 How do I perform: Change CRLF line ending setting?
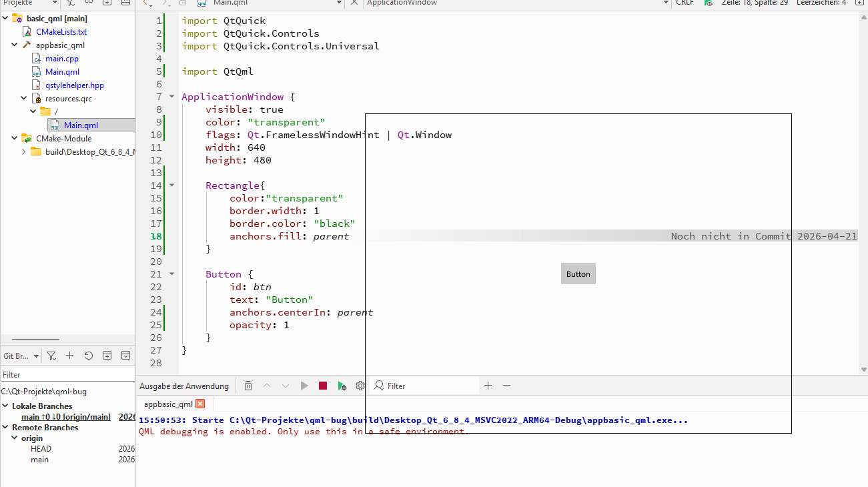coord(685,3)
